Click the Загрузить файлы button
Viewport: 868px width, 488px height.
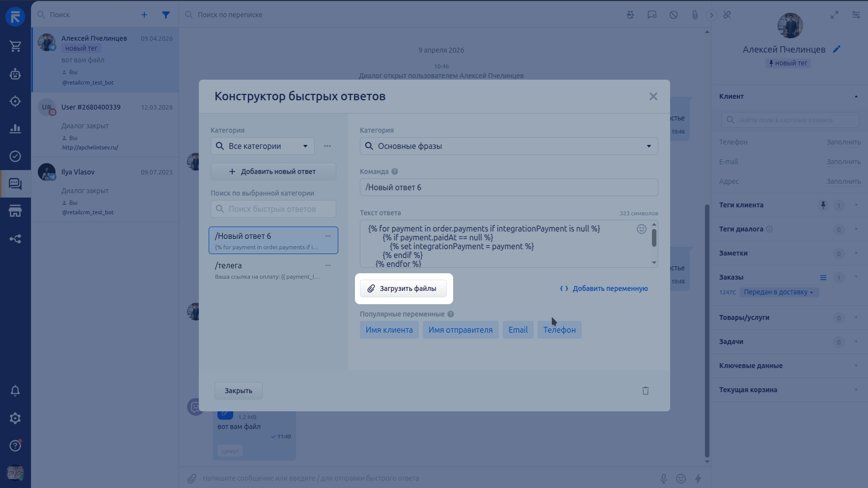coord(403,288)
